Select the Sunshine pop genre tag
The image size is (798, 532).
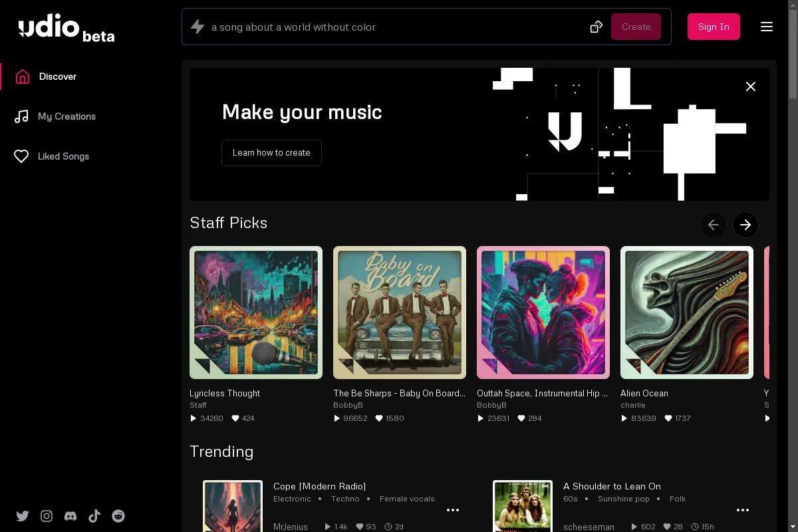pos(623,499)
